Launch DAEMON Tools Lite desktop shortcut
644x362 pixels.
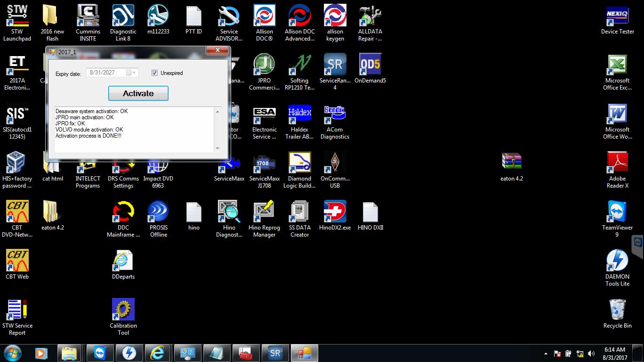(617, 268)
